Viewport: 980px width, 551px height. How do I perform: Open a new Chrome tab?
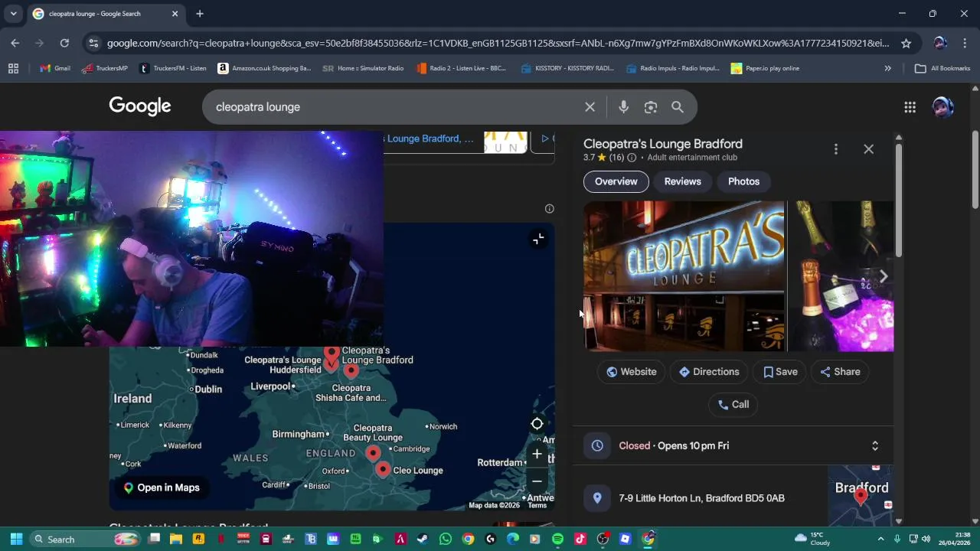click(200, 14)
